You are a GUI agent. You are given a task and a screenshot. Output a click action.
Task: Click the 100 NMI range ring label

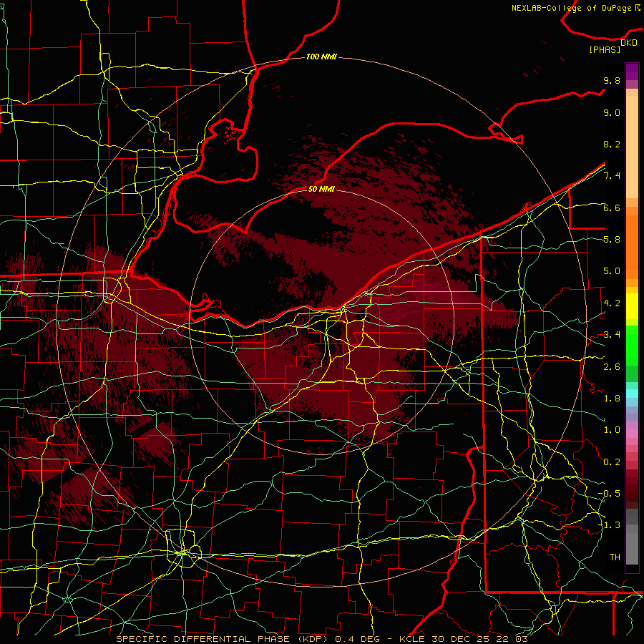(x=321, y=57)
